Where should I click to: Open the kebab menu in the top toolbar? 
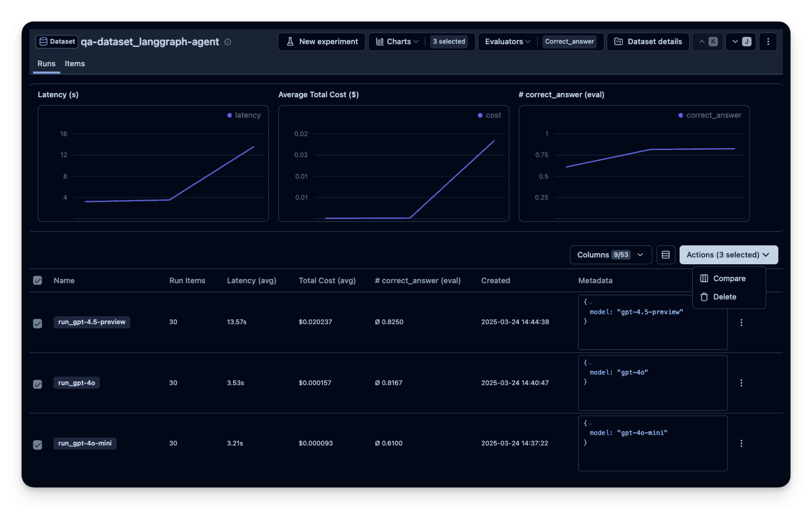[x=768, y=41]
